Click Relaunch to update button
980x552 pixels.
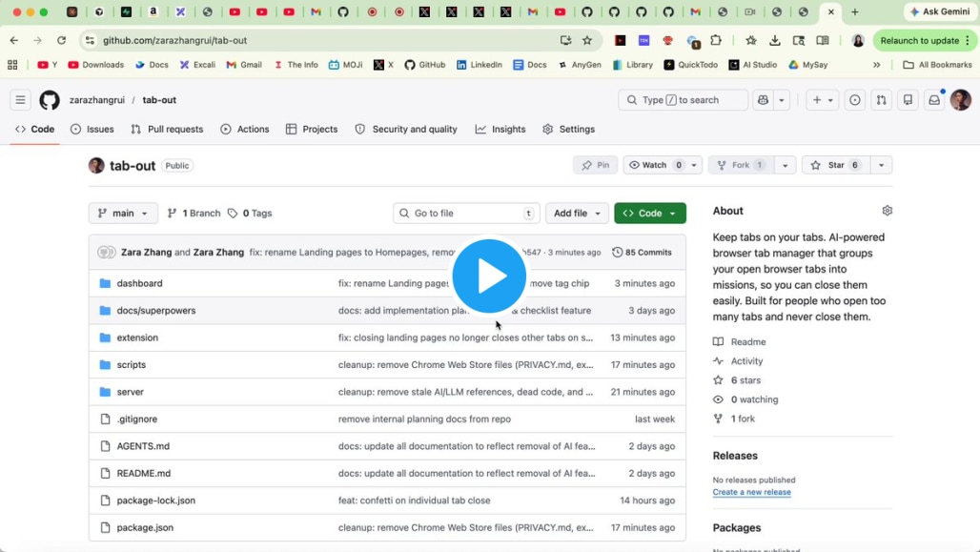tap(924, 41)
